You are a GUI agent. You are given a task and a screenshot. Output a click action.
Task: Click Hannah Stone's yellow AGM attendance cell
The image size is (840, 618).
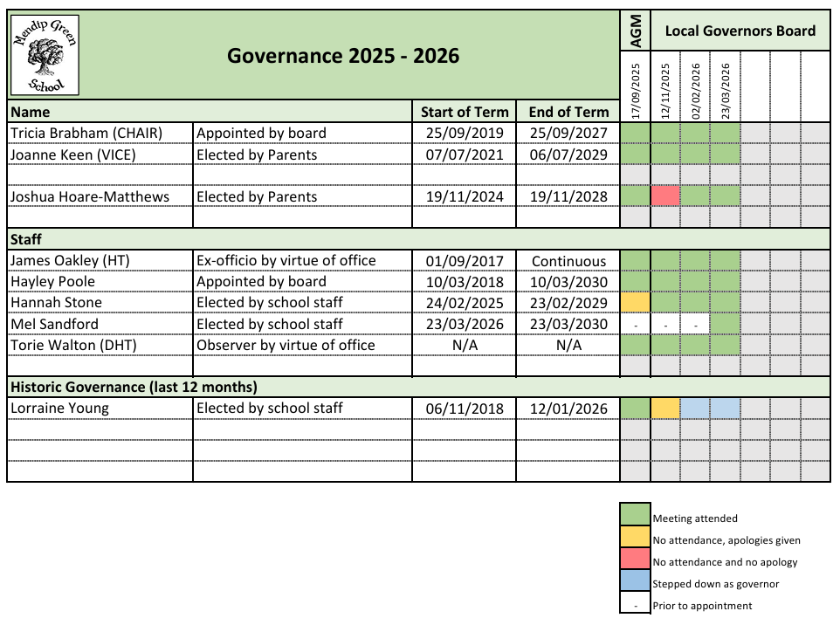coord(635,303)
